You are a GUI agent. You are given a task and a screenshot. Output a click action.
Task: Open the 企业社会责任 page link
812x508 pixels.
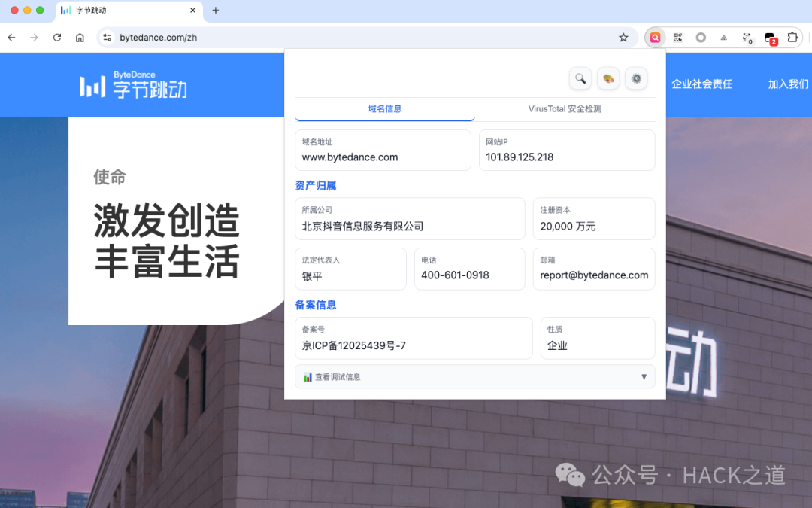[x=701, y=84]
